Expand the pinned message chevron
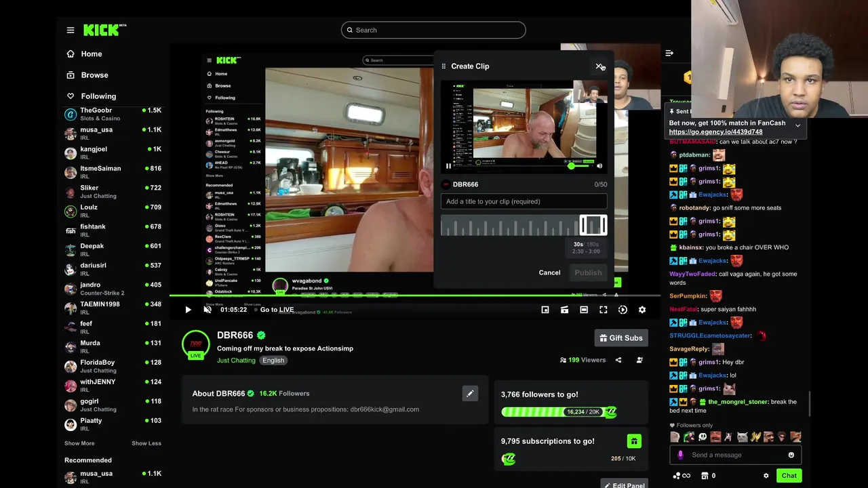Viewport: 868px width, 488px height. tap(797, 126)
